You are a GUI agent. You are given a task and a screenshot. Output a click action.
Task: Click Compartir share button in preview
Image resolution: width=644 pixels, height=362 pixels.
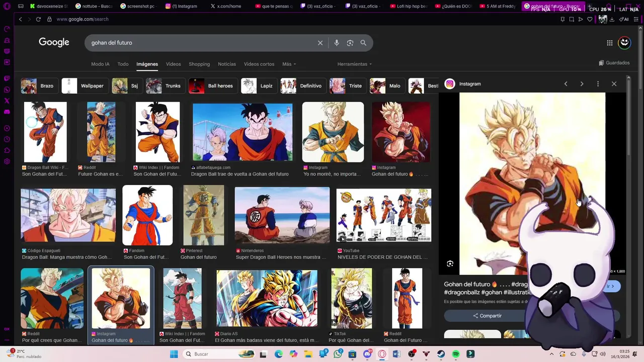[487, 316]
